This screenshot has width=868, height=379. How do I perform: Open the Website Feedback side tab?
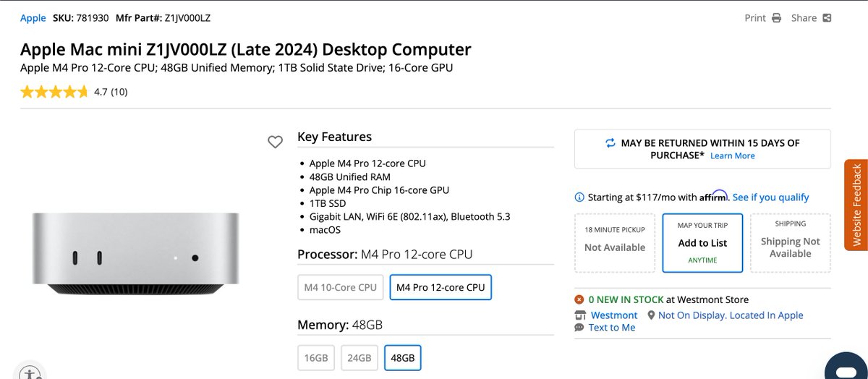tap(856, 205)
